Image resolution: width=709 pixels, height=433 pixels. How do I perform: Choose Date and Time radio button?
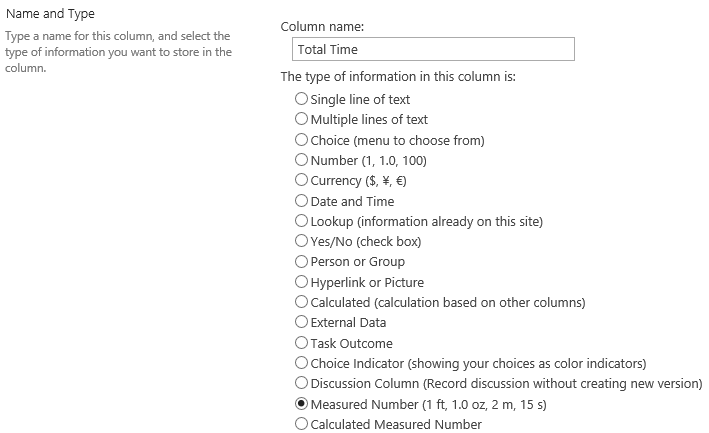pyautogui.click(x=301, y=200)
